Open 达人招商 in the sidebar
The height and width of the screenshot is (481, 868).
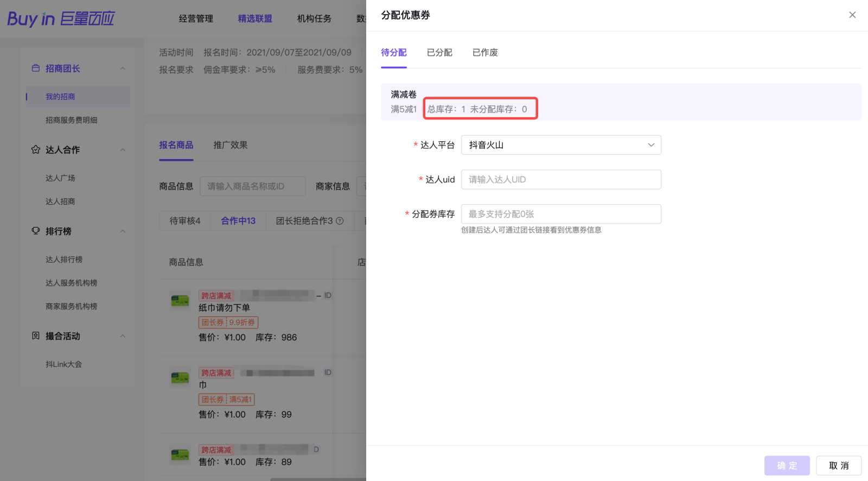tap(60, 201)
